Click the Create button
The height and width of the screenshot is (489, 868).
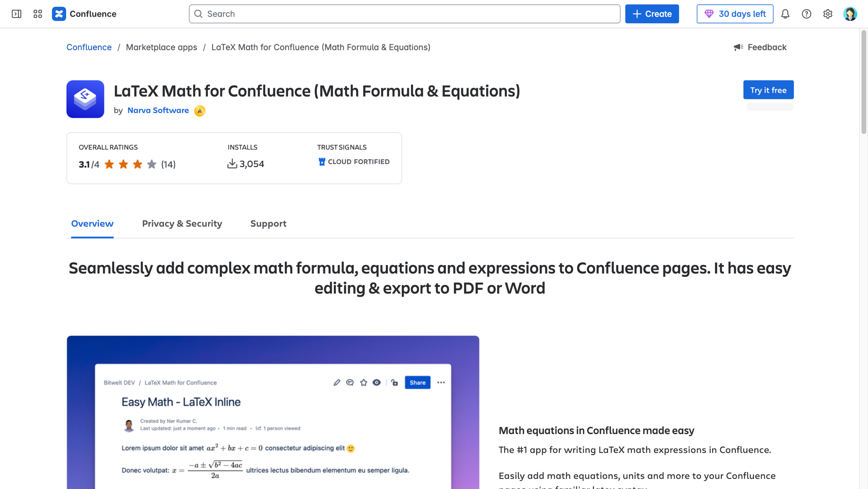(652, 14)
